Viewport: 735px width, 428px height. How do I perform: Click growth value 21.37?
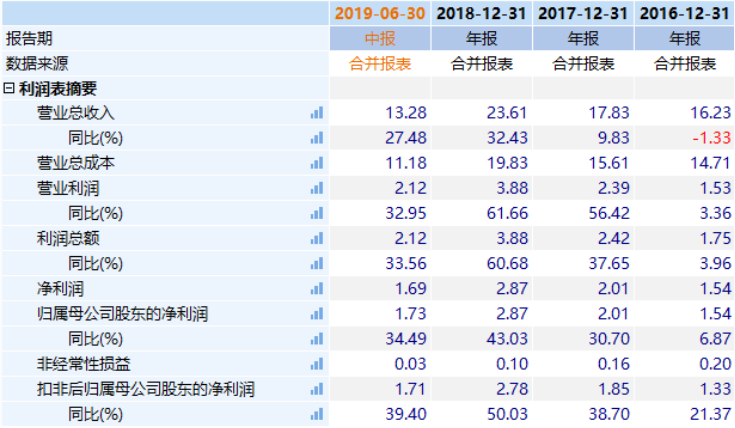[x=710, y=414]
